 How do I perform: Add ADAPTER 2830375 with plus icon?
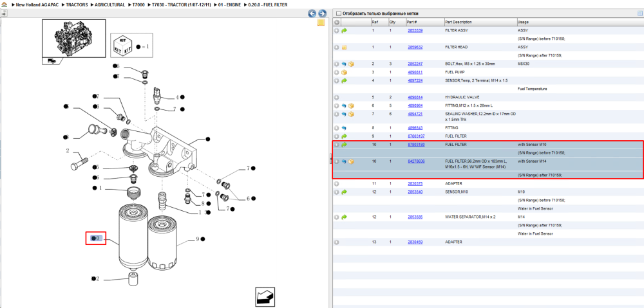pos(336,184)
